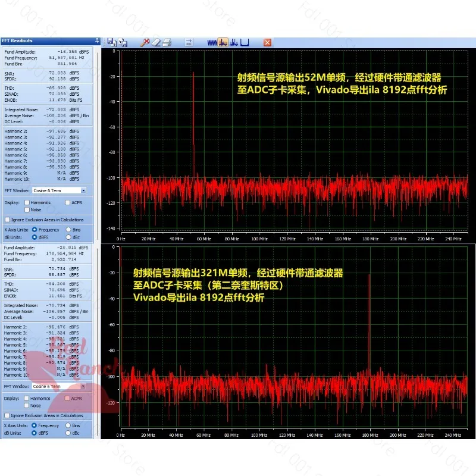Enable Noise display in lower panel

click(26, 406)
